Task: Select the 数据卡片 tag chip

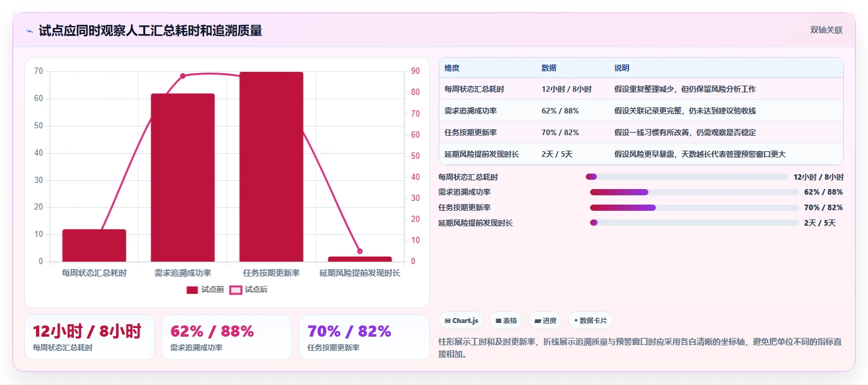Action: pyautogui.click(x=590, y=321)
